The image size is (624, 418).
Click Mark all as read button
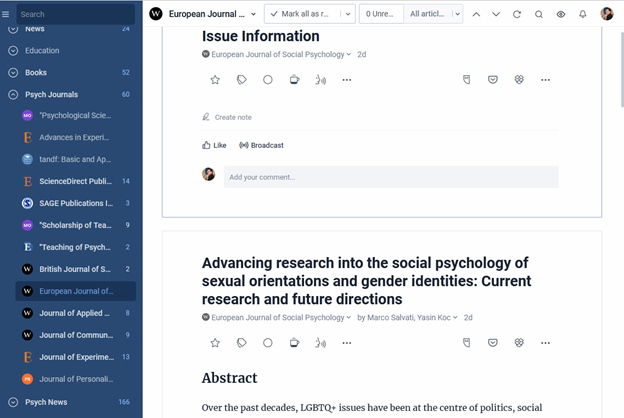tap(301, 14)
